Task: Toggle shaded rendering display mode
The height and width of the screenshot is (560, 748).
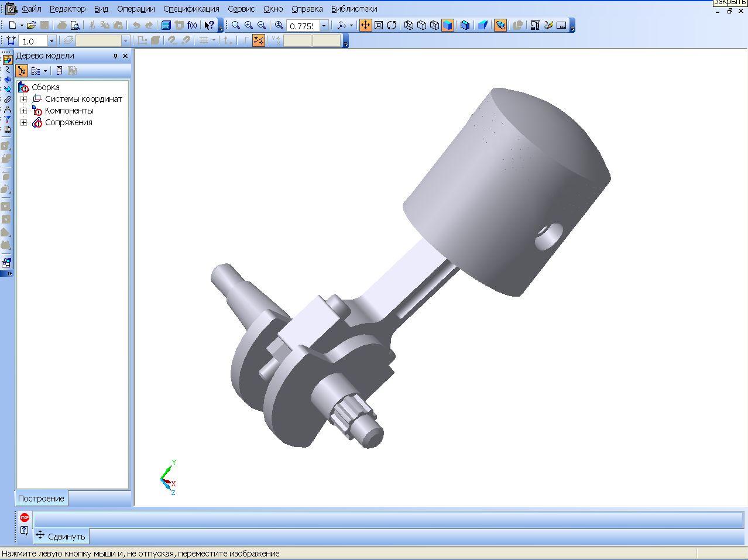Action: (x=448, y=25)
